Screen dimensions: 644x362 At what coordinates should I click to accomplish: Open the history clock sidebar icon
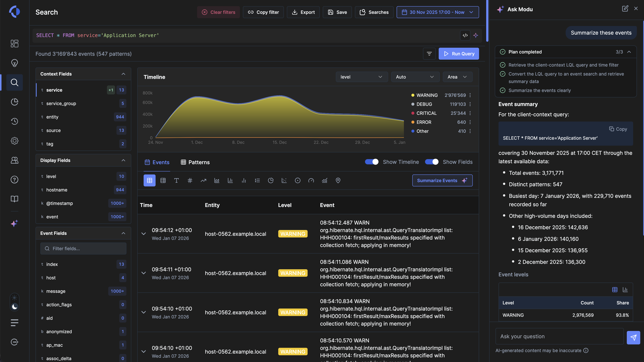15,121
